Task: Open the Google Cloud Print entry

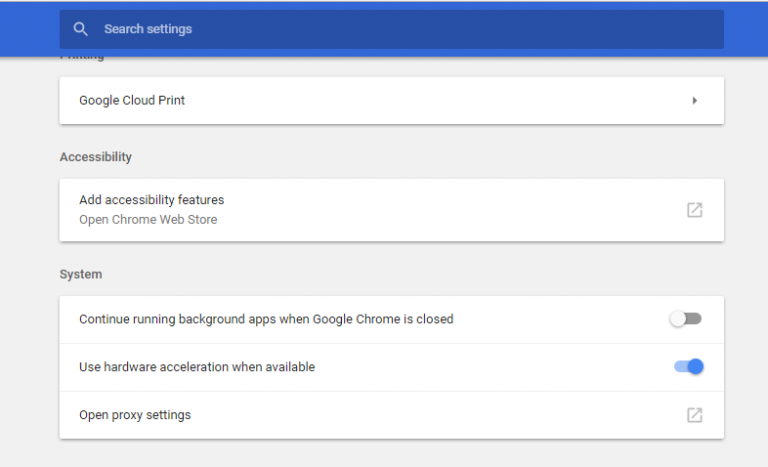Action: point(132,100)
